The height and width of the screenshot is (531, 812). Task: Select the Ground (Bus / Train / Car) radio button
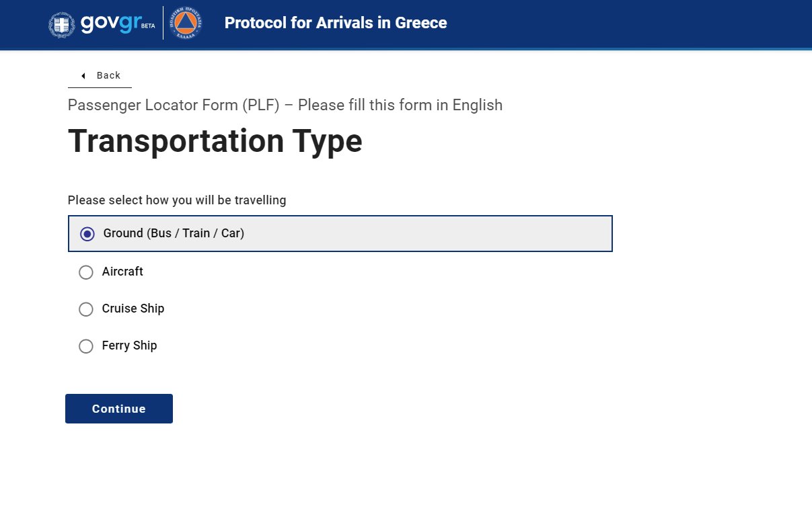[x=87, y=234]
